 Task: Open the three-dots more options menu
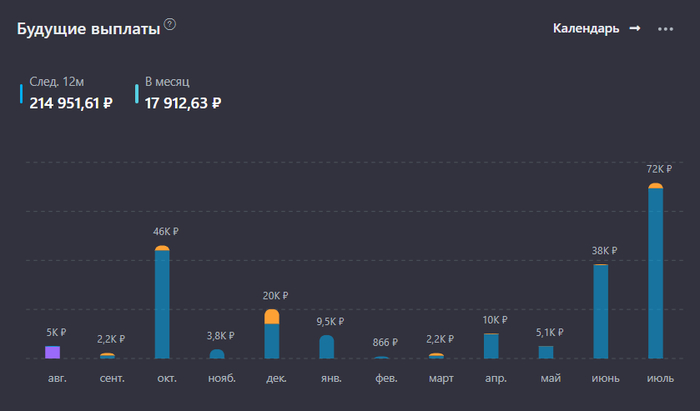(665, 29)
